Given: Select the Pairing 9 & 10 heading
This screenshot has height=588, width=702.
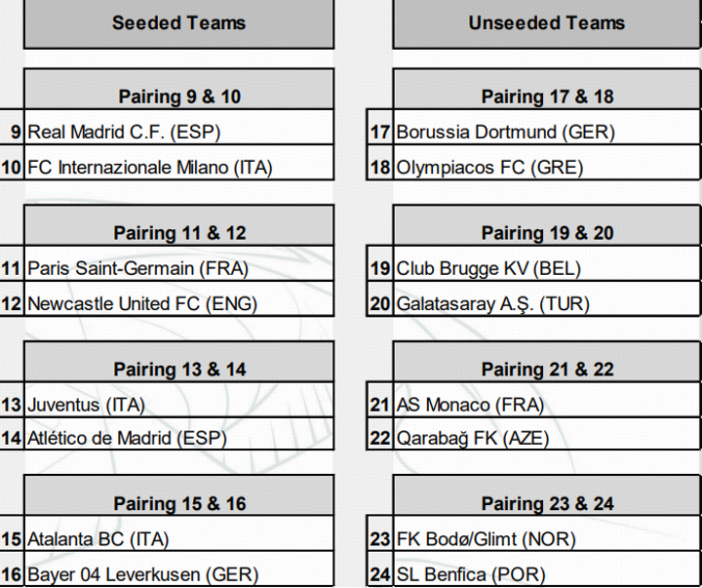Looking at the screenshot, I should pyautogui.click(x=179, y=97).
